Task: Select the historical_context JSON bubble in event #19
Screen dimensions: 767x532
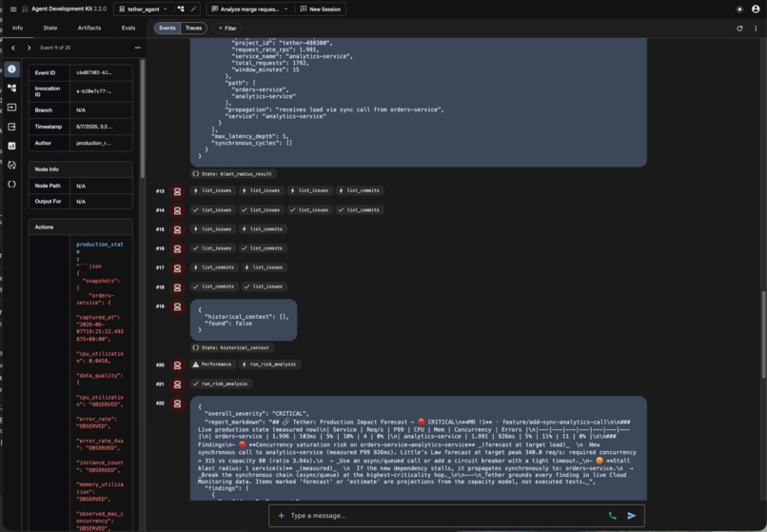Action: pyautogui.click(x=244, y=320)
